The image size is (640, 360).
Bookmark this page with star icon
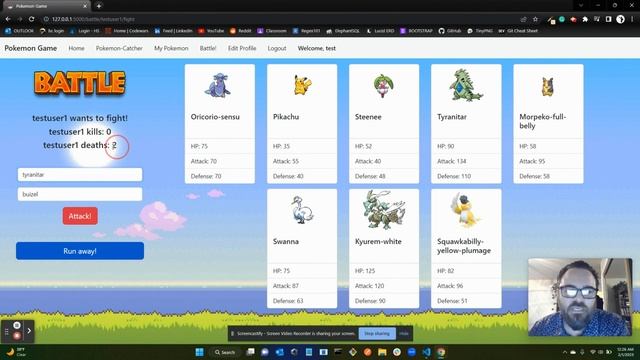[536, 19]
